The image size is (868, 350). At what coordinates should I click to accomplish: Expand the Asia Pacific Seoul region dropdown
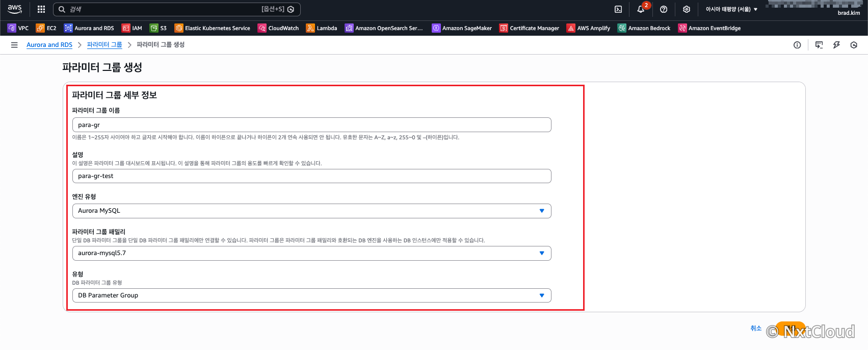pos(731,9)
